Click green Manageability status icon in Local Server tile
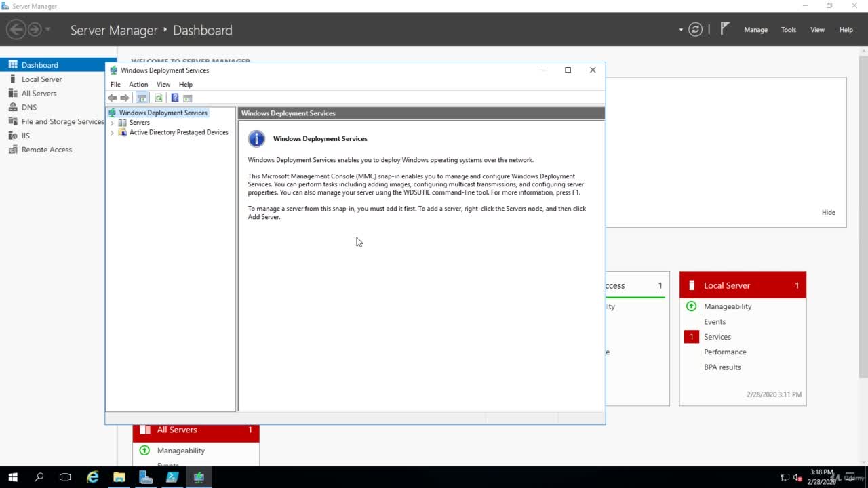 pyautogui.click(x=692, y=306)
